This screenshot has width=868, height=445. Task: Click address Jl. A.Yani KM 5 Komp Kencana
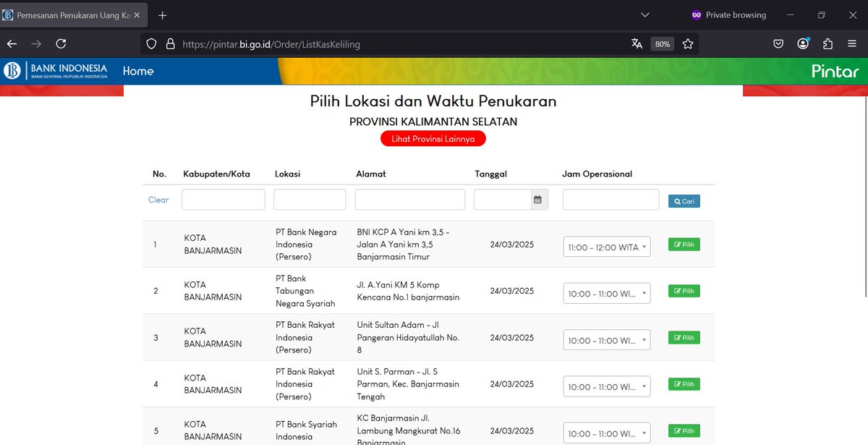pos(408,291)
